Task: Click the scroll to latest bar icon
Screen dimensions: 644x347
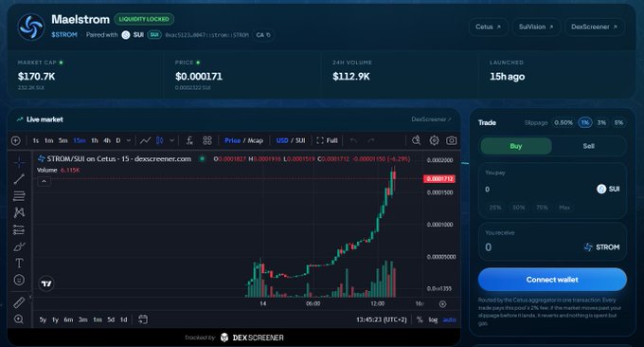Action: click(442, 304)
